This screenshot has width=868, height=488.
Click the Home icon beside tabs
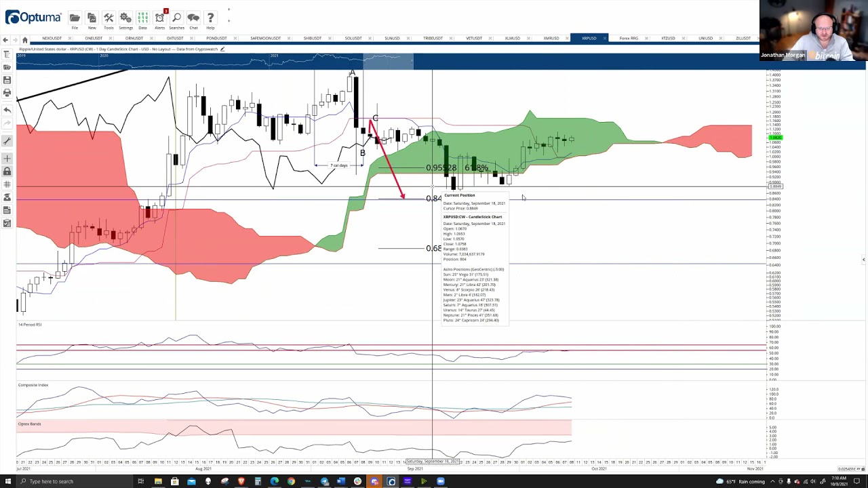(25, 39)
